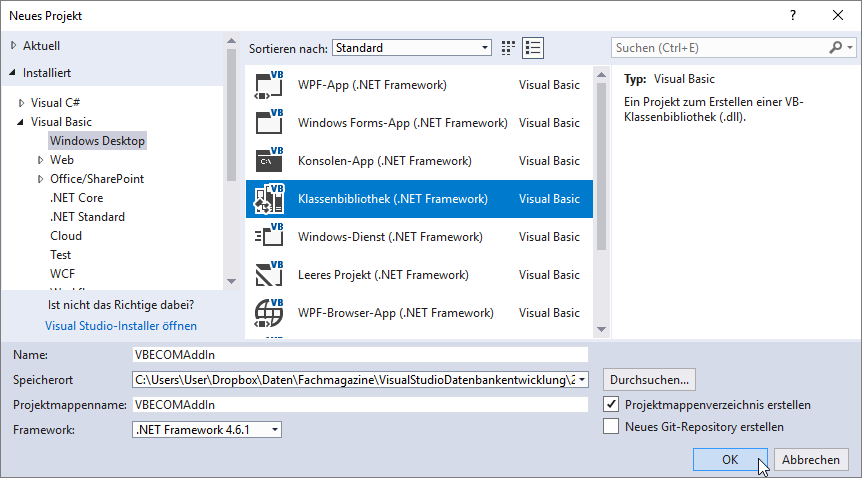Select Leeres Projekt (.NET Framework) template
This screenshot has height=478, width=862.
pos(419,275)
